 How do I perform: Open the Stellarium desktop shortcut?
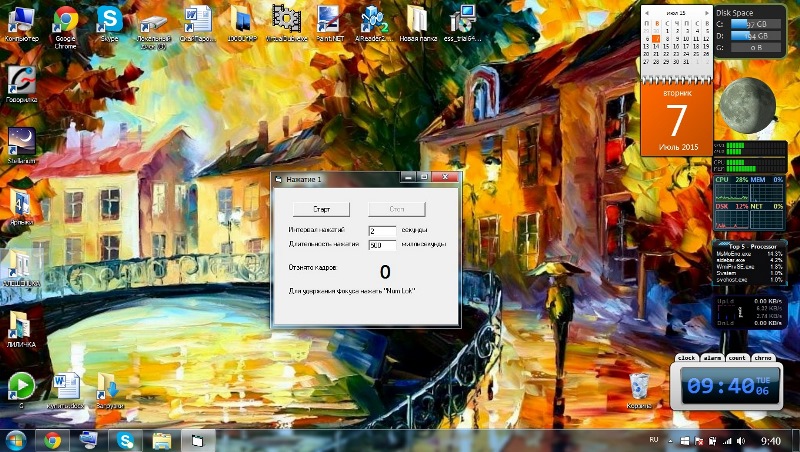pos(21,142)
